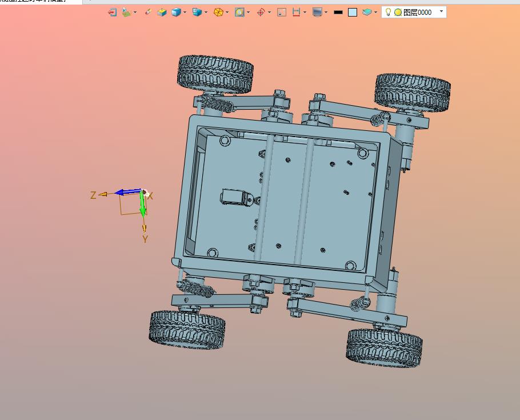
Task: Open the layer stack icon dropdown arrow
Action: click(375, 13)
